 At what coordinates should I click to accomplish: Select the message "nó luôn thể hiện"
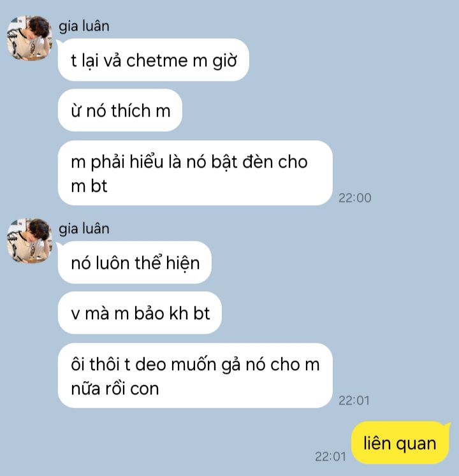135,263
